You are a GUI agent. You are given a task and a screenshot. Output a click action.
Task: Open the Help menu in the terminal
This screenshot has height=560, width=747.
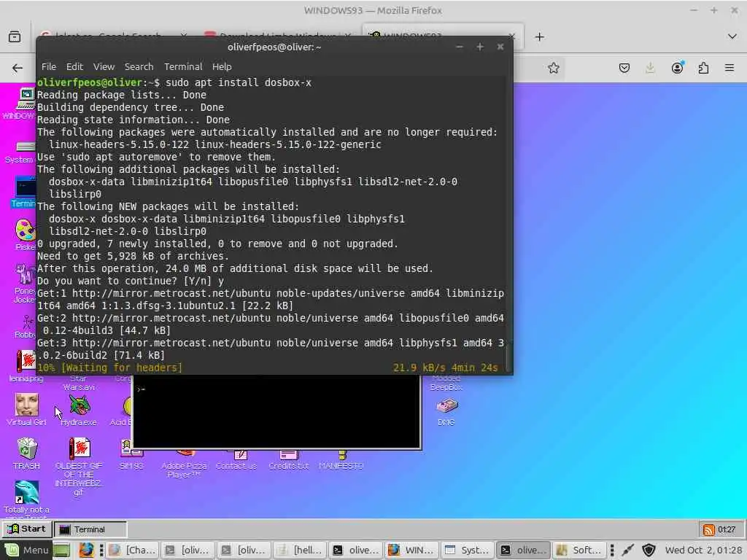point(222,66)
